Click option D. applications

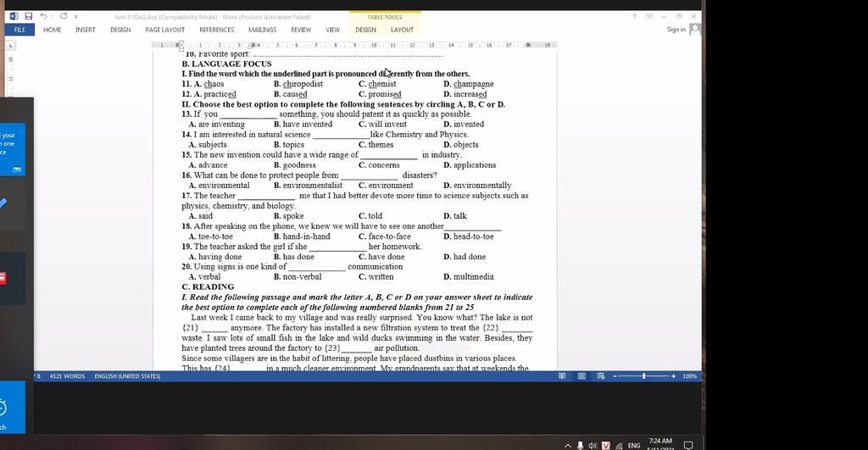tap(470, 165)
